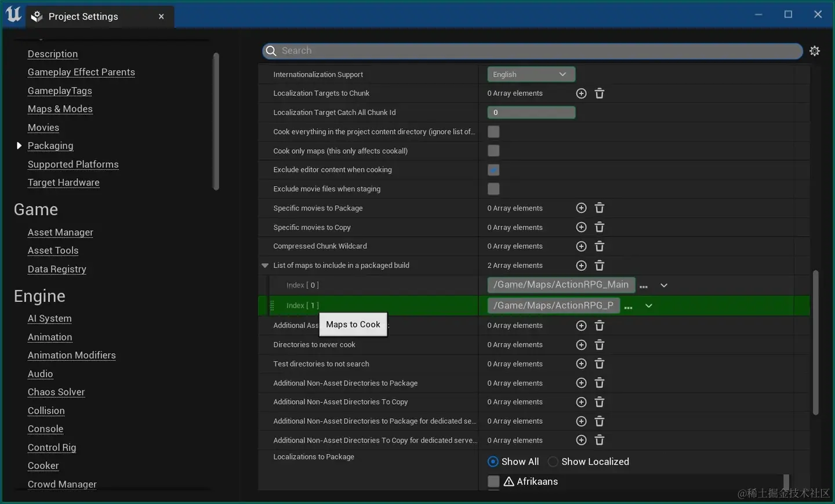This screenshot has height=504, width=835.
Task: Expand the Packaging category arrow
Action: pos(19,146)
